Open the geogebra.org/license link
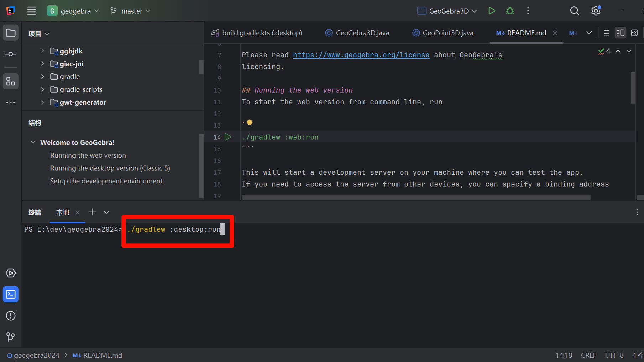644x362 pixels. [x=361, y=55]
